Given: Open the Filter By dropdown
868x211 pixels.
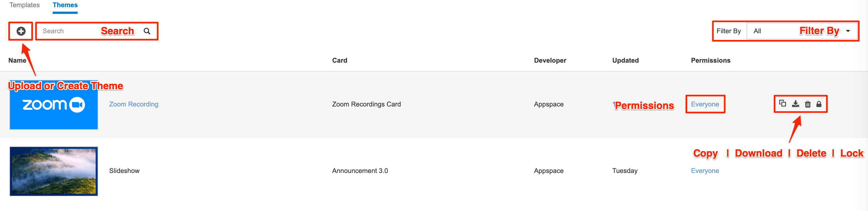Looking at the screenshot, I should click(802, 31).
